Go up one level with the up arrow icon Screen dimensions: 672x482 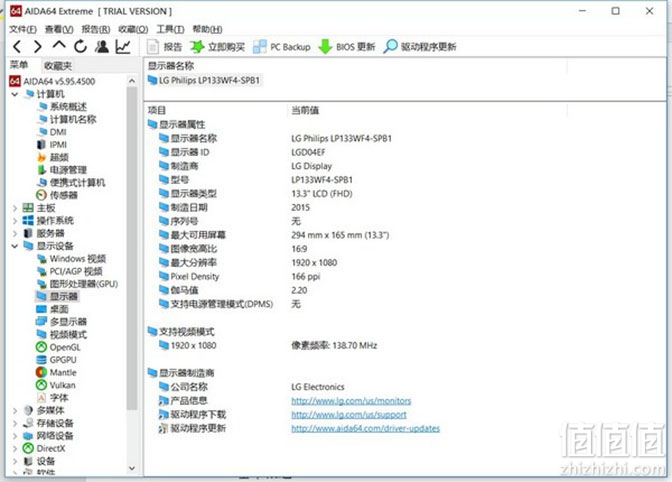tap(59, 45)
